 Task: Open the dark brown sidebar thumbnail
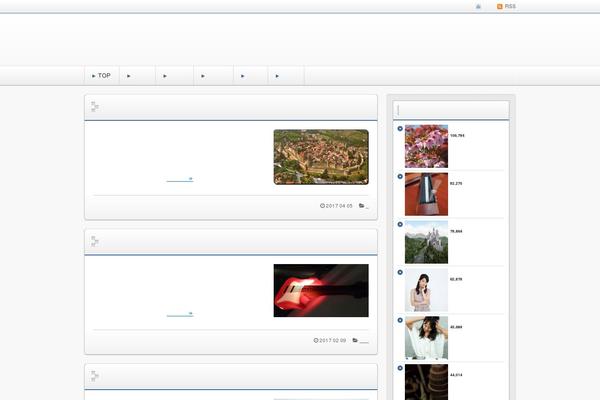click(x=426, y=382)
